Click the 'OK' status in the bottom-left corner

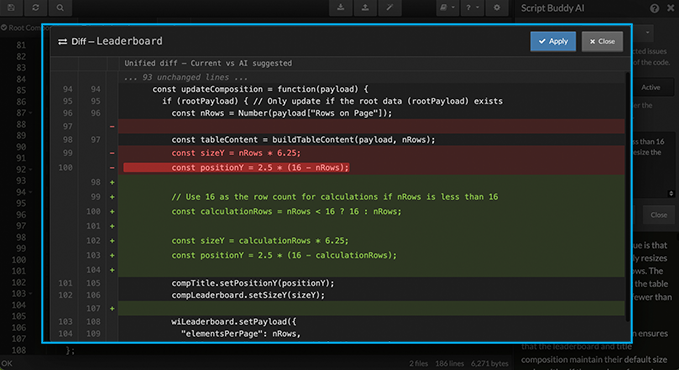click(6, 364)
